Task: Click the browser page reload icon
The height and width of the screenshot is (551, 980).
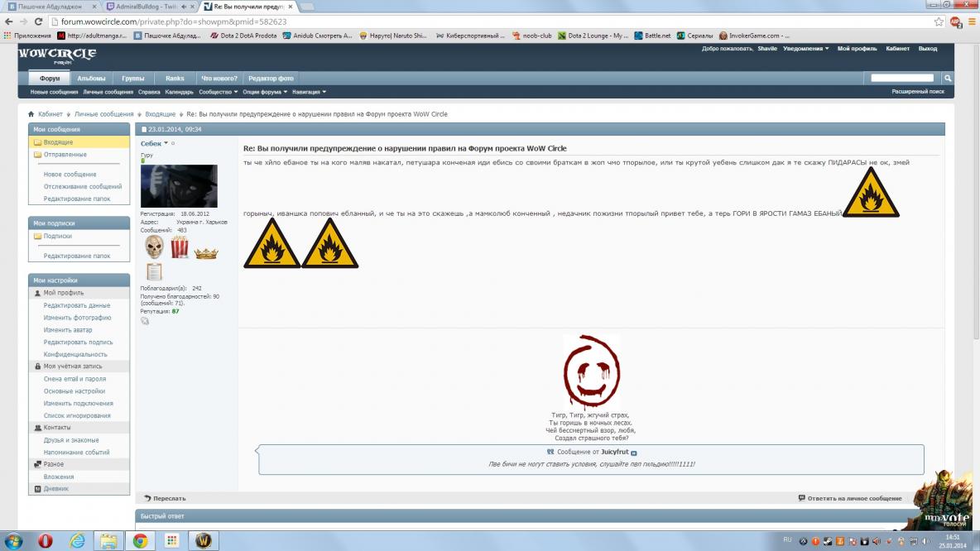Action: 38,22
